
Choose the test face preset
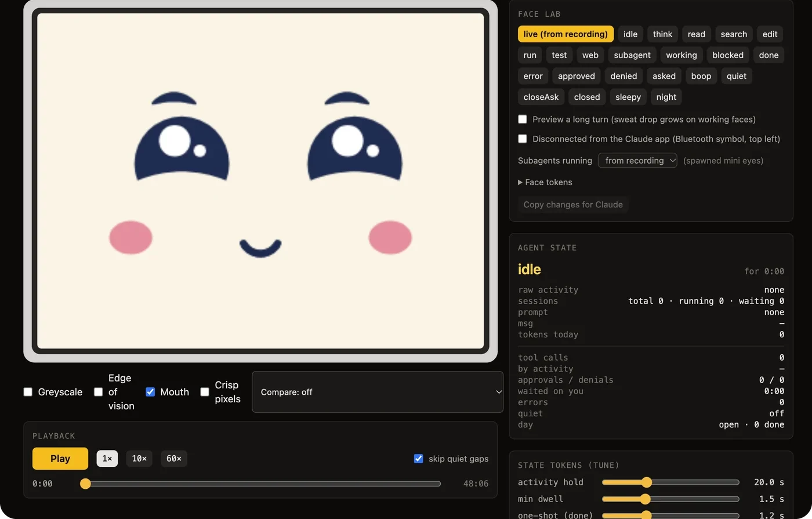(x=560, y=55)
